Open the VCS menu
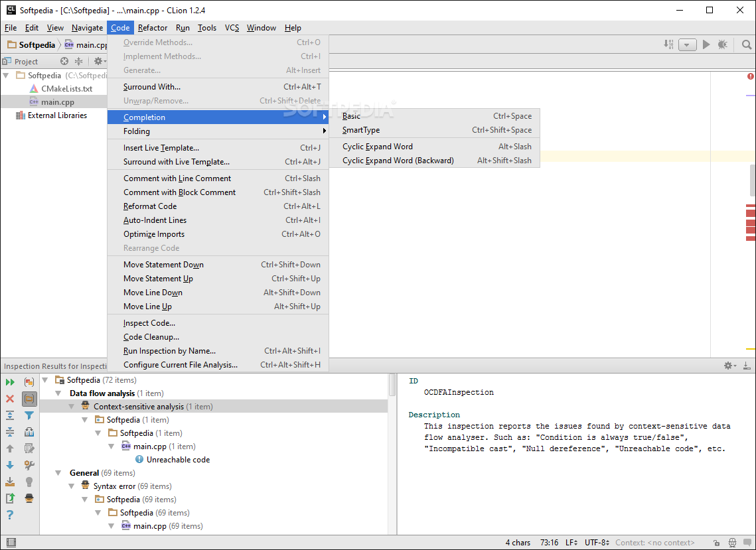 click(x=232, y=27)
